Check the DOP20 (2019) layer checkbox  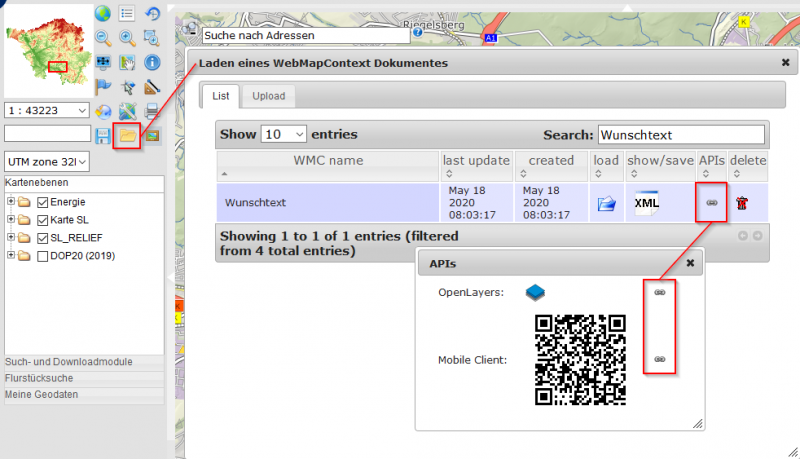pyautogui.click(x=43, y=256)
